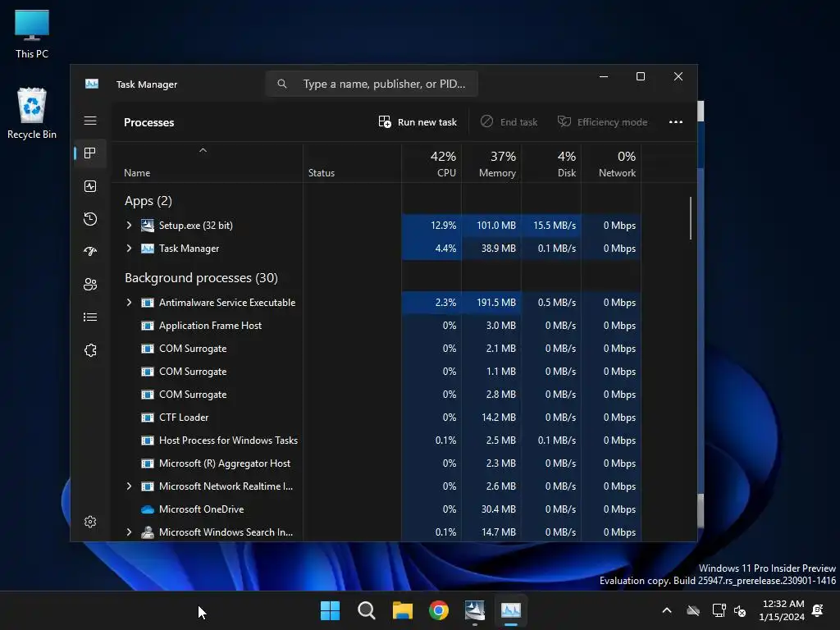Image resolution: width=840 pixels, height=630 pixels.
Task: Click the muted volume tray icon
Action: click(741, 610)
